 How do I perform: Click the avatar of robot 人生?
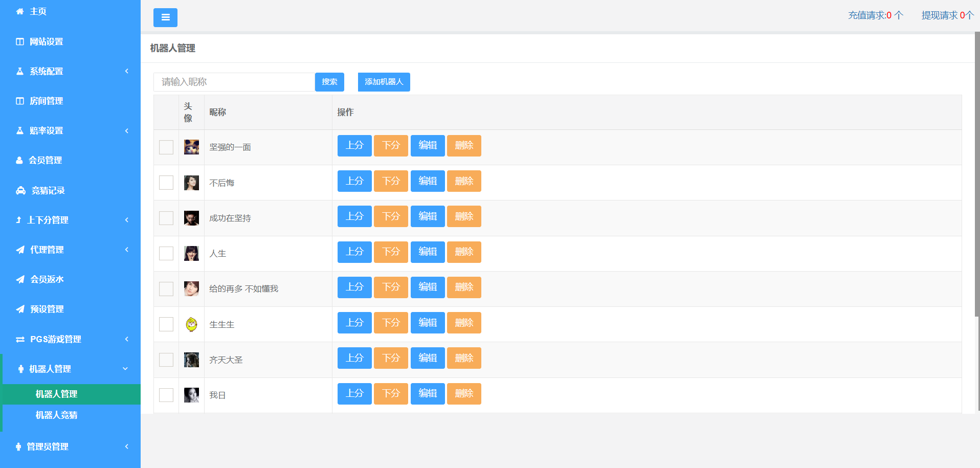[191, 253]
